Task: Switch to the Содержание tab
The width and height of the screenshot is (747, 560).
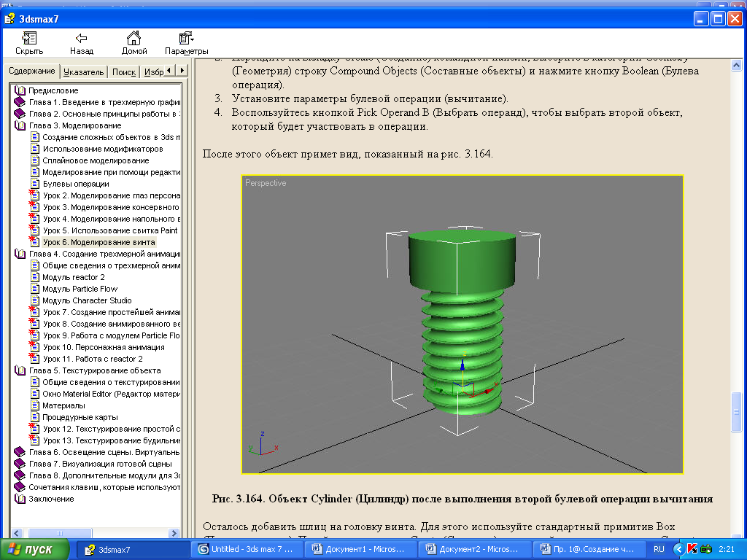Action: [x=32, y=71]
